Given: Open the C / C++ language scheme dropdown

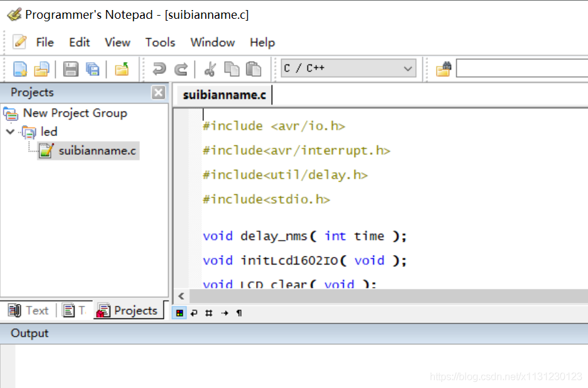Looking at the screenshot, I should (x=348, y=68).
